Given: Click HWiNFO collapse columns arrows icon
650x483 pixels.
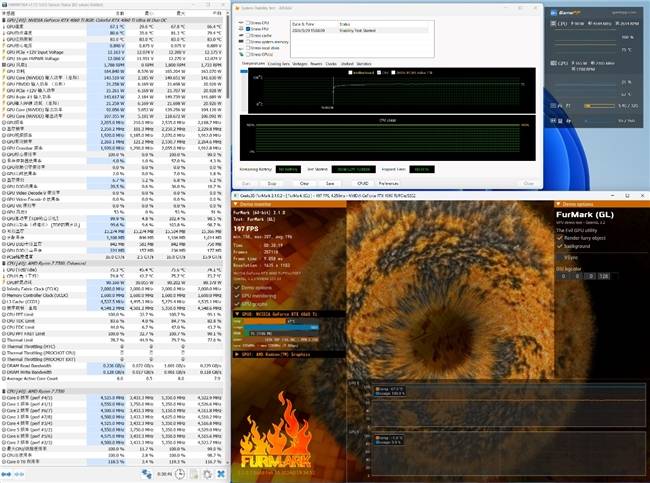Looking at the screenshot, I should 19,474.
